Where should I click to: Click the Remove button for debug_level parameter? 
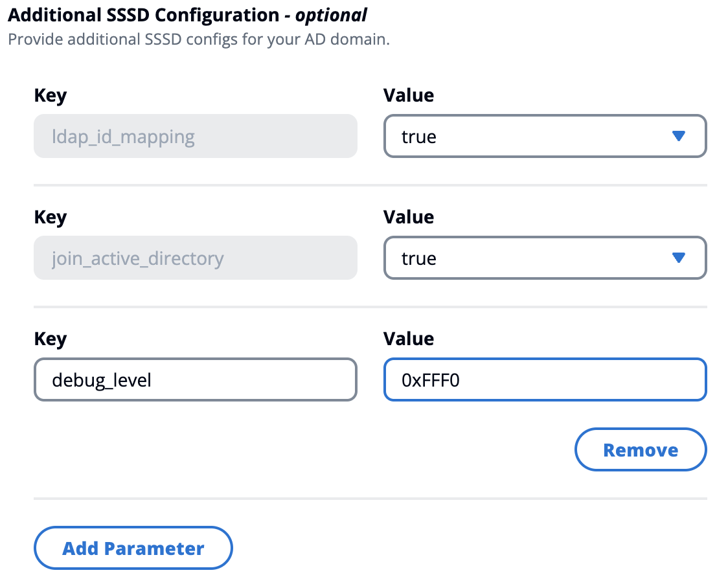[x=640, y=449]
